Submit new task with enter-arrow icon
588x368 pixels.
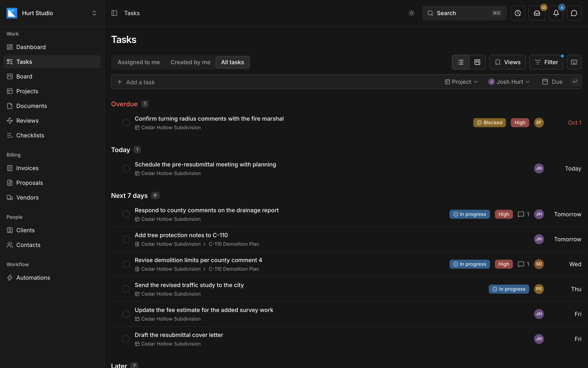click(575, 82)
